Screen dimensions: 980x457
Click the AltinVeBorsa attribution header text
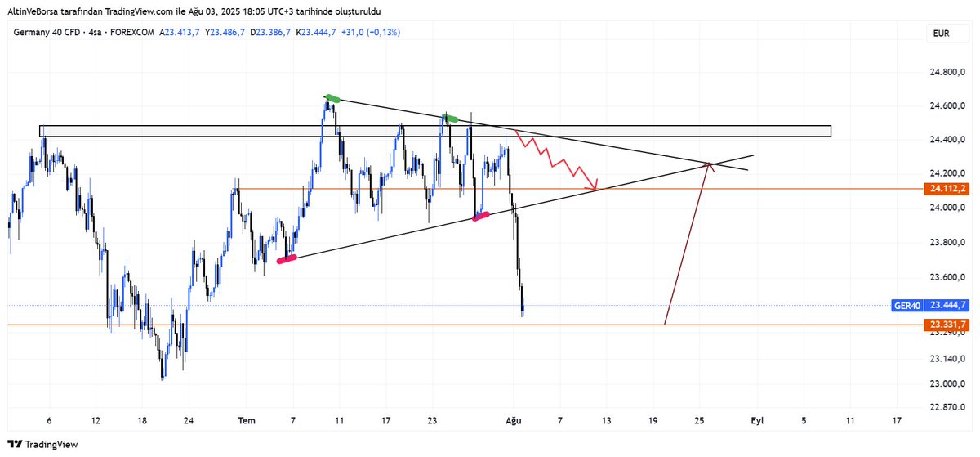click(193, 11)
